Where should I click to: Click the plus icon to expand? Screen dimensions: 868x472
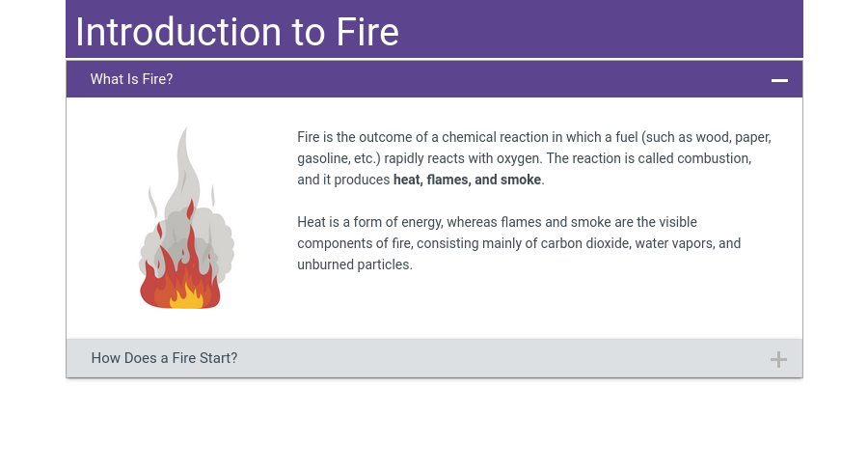778,359
